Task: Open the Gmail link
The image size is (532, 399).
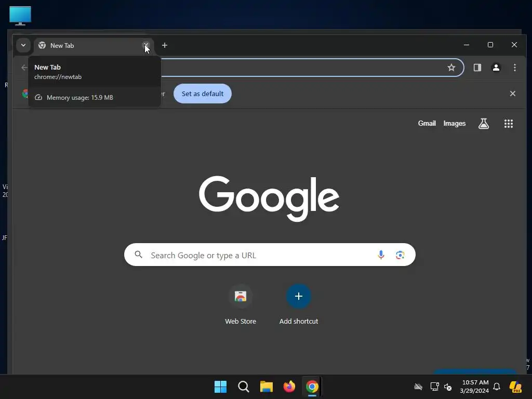Action: [427, 124]
